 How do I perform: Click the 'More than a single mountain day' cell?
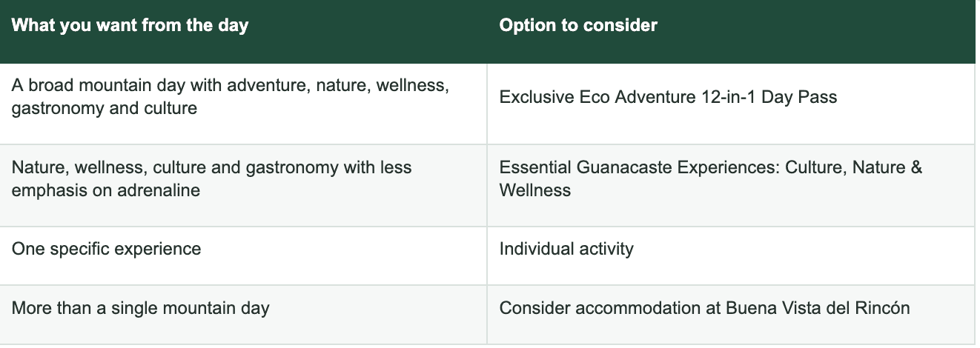tap(140, 308)
